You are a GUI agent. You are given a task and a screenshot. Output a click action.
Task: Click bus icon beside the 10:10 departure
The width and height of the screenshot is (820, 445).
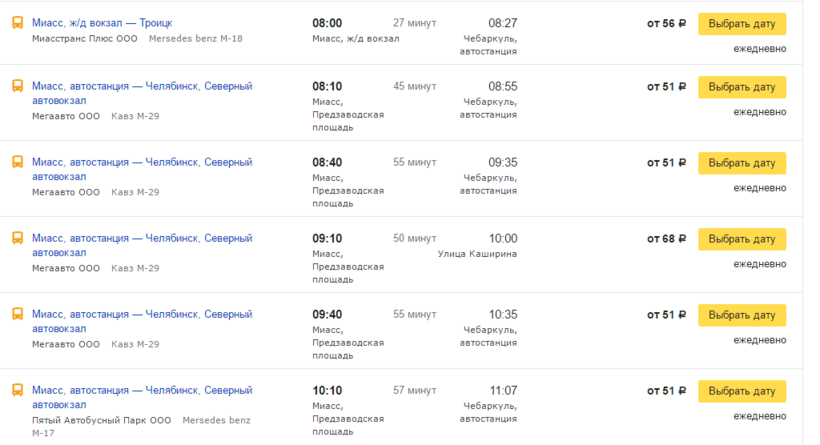click(x=17, y=390)
